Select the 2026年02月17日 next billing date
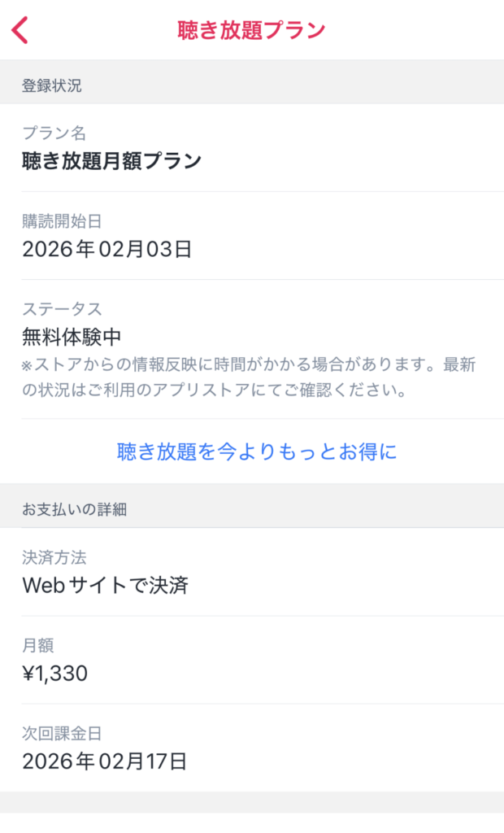 [x=105, y=761]
